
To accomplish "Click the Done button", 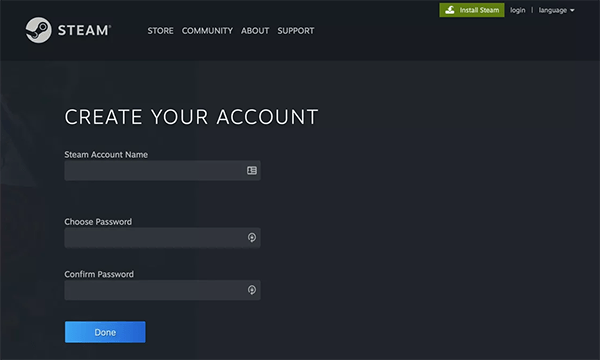I will click(x=105, y=332).
